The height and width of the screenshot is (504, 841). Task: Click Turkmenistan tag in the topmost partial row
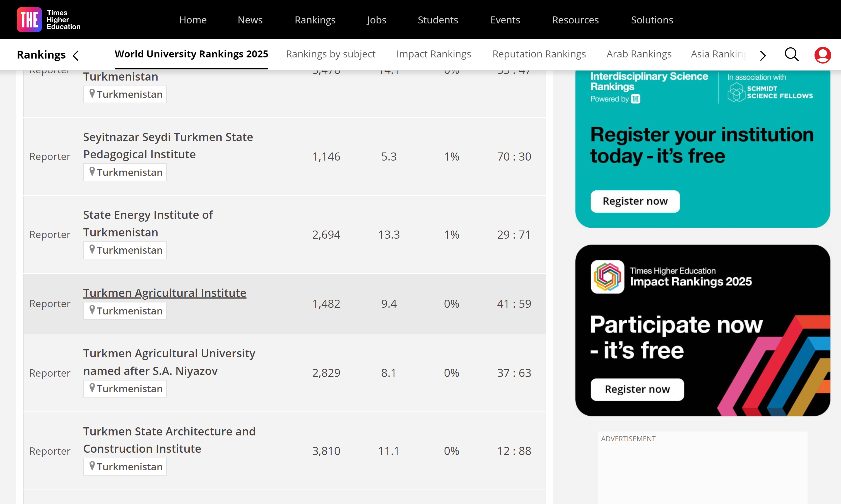click(x=125, y=94)
